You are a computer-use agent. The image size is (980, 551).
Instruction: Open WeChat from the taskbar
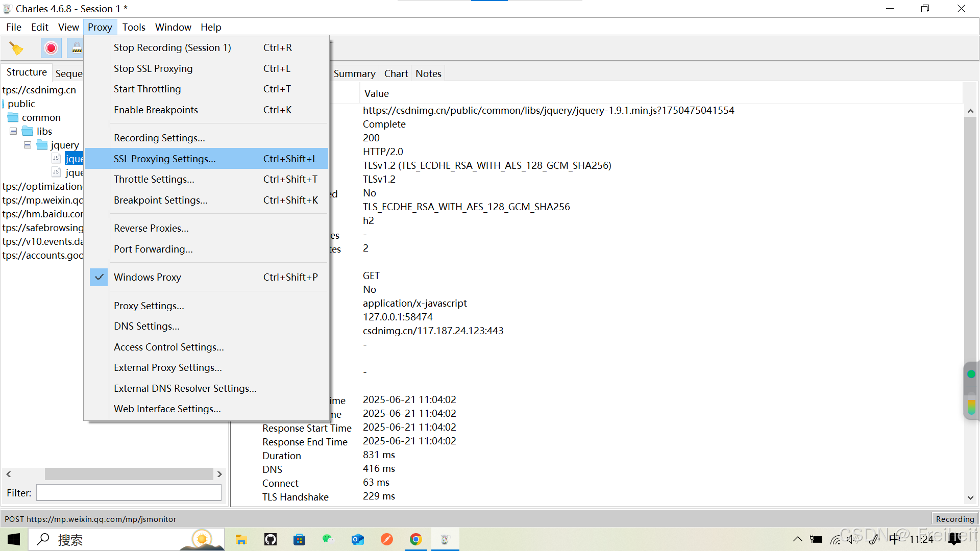(328, 539)
